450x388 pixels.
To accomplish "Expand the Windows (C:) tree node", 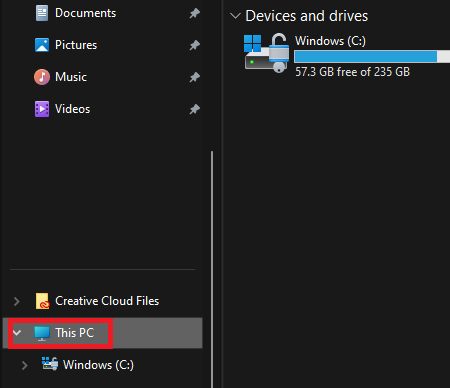I will pos(24,365).
